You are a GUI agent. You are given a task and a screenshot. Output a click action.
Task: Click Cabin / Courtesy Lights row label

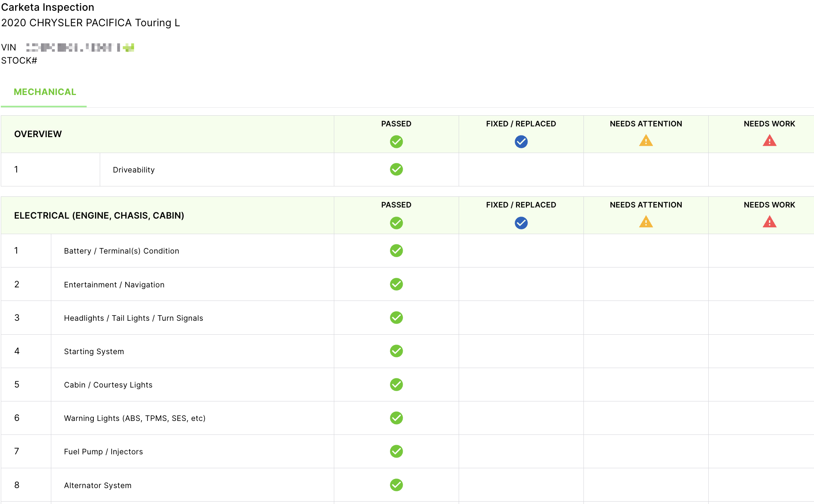tap(108, 385)
